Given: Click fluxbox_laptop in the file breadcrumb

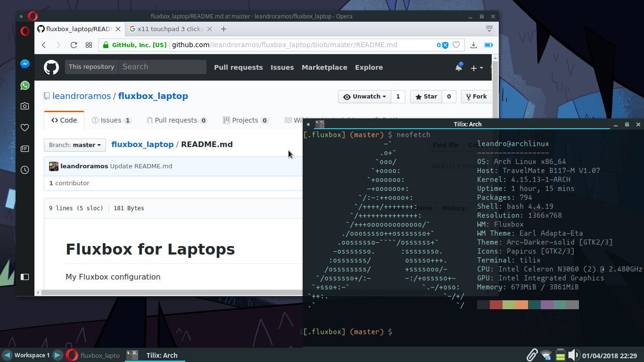Looking at the screenshot, I should pyautogui.click(x=142, y=144).
